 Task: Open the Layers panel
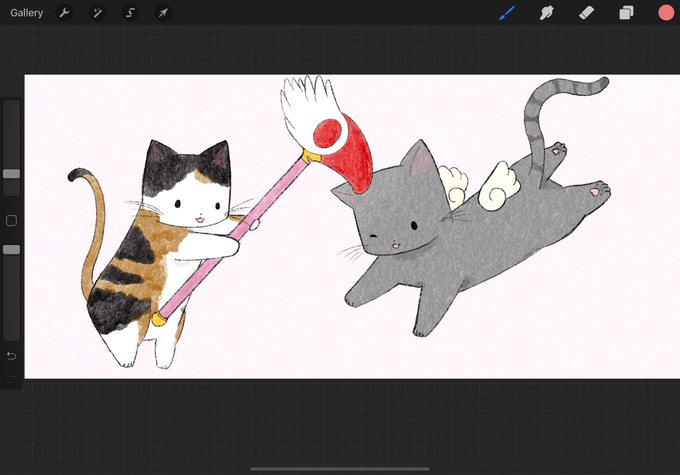pyautogui.click(x=626, y=13)
